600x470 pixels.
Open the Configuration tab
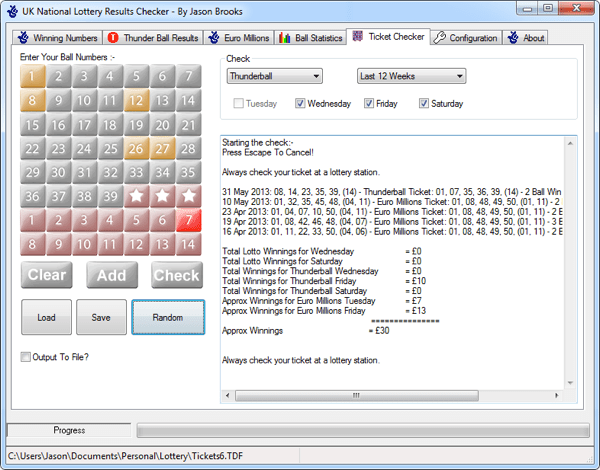pos(466,38)
